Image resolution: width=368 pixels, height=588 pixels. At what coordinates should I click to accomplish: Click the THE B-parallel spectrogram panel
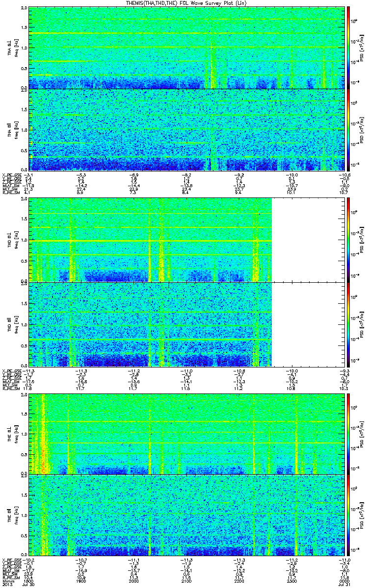click(185, 515)
